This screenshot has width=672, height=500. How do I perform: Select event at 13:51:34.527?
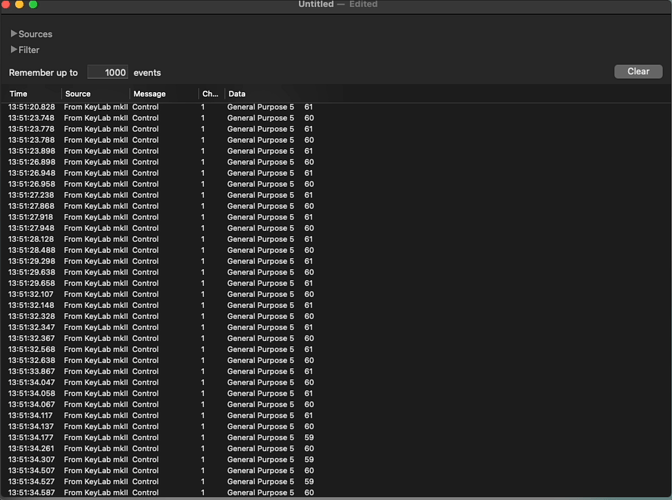pyautogui.click(x=336, y=482)
